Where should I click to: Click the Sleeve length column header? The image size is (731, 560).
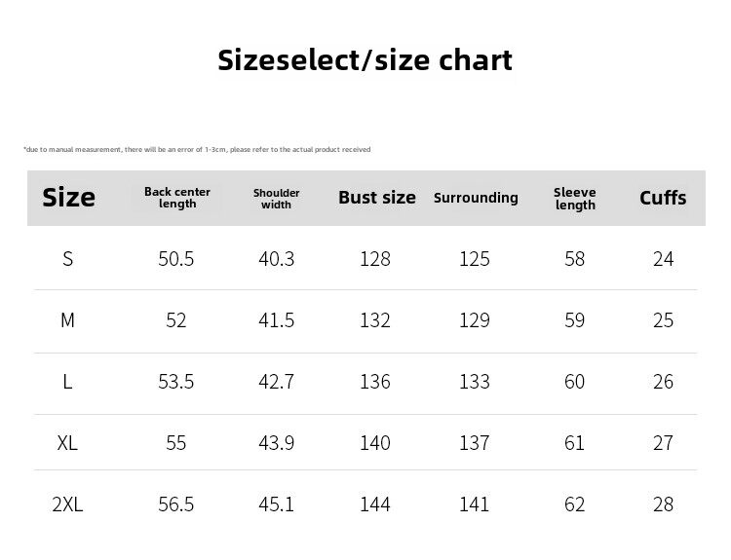[x=575, y=199]
